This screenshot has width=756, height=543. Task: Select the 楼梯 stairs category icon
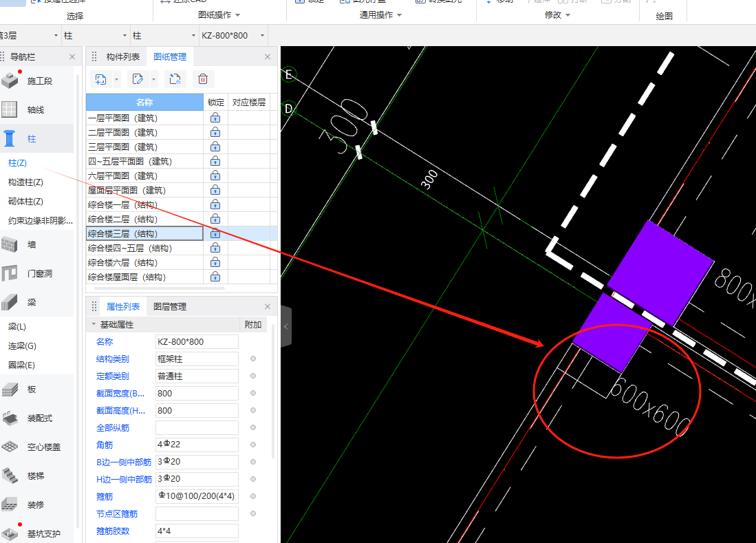click(x=10, y=476)
